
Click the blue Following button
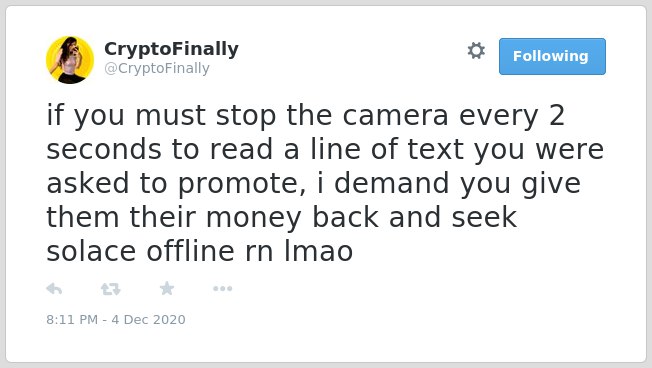point(552,57)
